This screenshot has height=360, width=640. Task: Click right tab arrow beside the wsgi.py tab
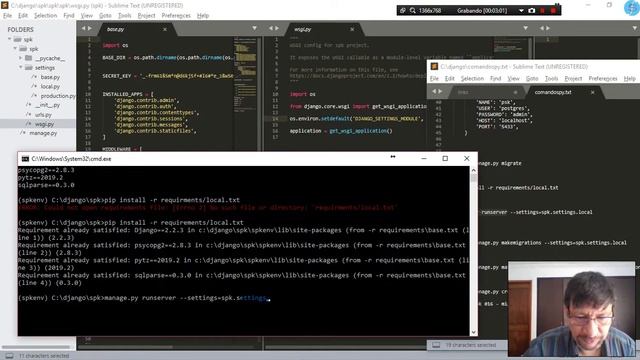277,28
